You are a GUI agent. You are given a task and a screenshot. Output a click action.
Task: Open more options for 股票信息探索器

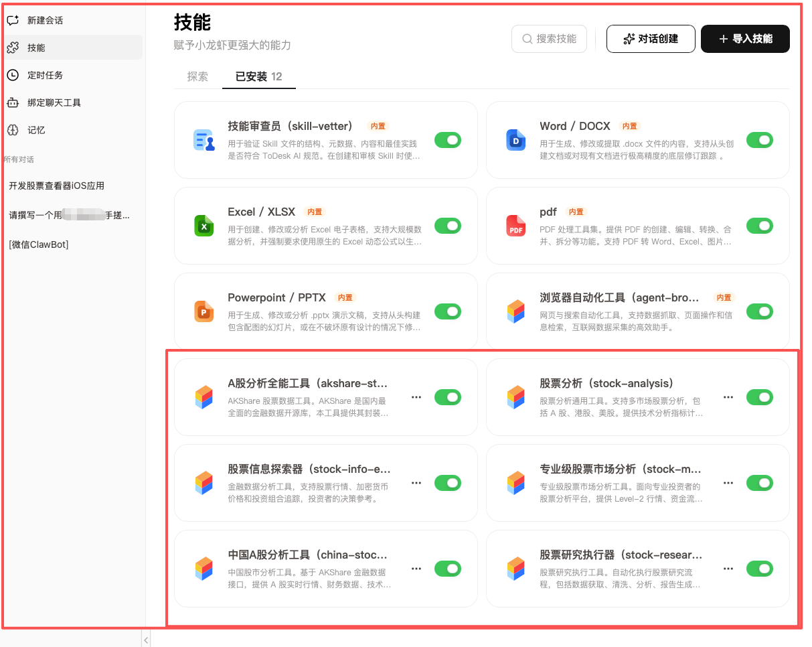416,483
